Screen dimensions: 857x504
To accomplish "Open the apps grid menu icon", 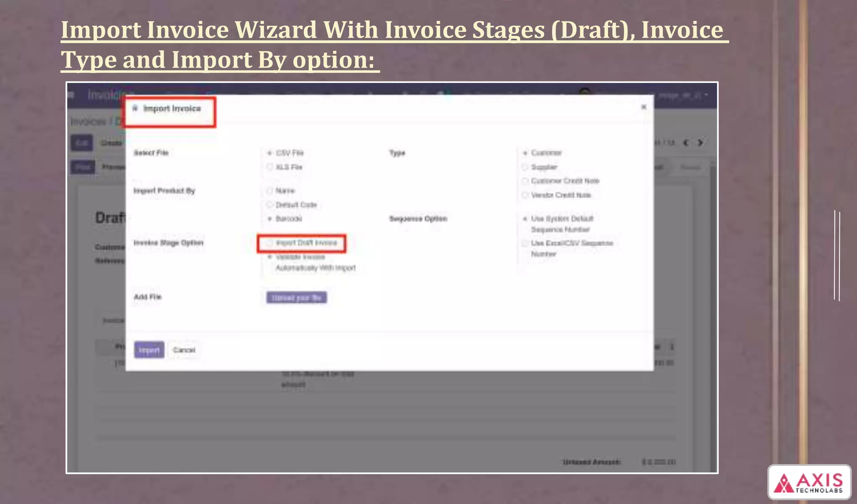I will 71,95.
